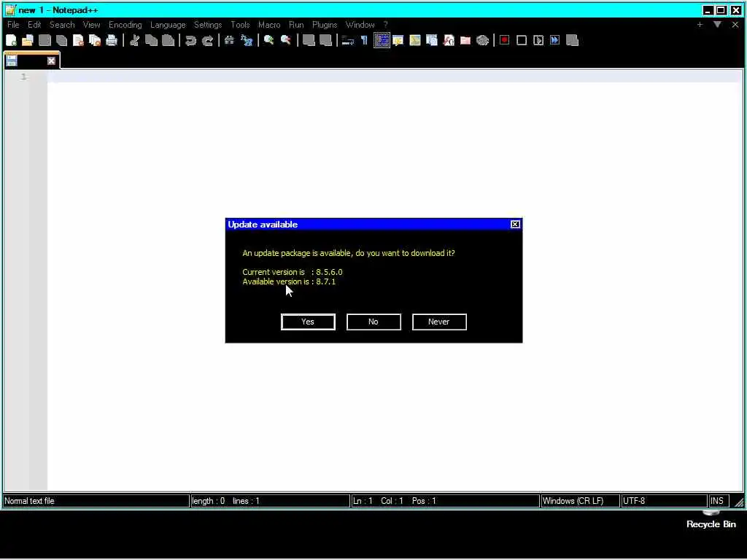Open the Encoding menu
This screenshot has height=560, width=747.
pyautogui.click(x=125, y=25)
